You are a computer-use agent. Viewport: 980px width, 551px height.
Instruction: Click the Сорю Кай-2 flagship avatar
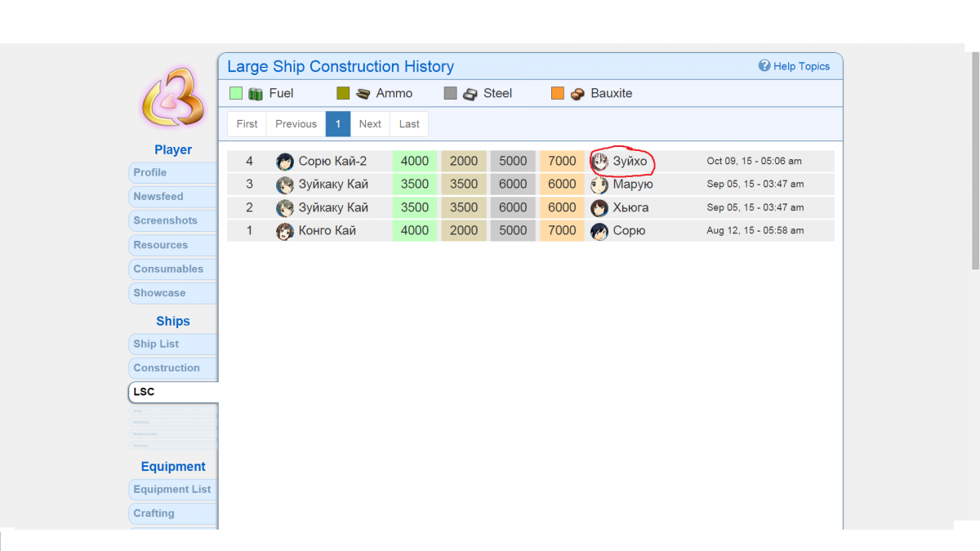(285, 162)
